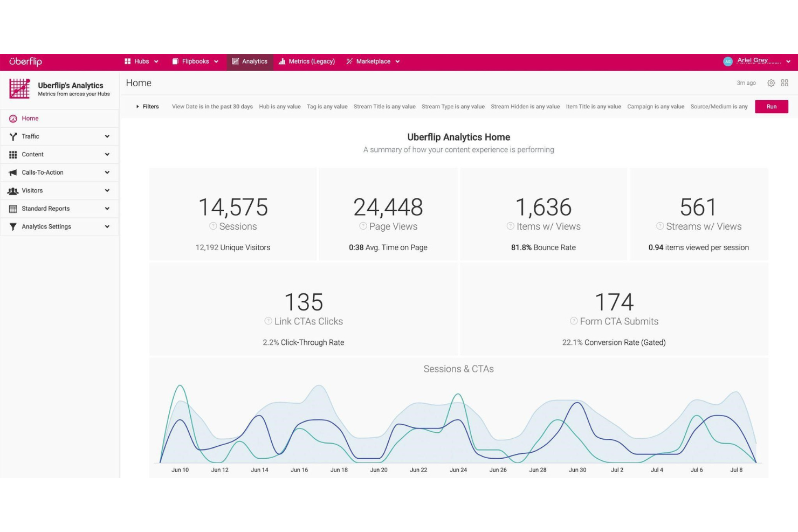The image size is (798, 532).
Task: Click the Standard Reports table icon
Action: 13,209
